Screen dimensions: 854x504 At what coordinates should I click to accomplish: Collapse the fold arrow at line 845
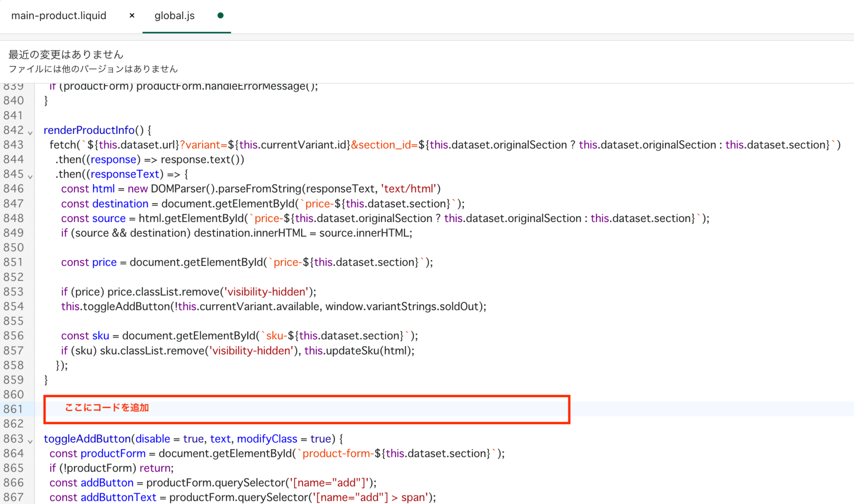coord(30,177)
